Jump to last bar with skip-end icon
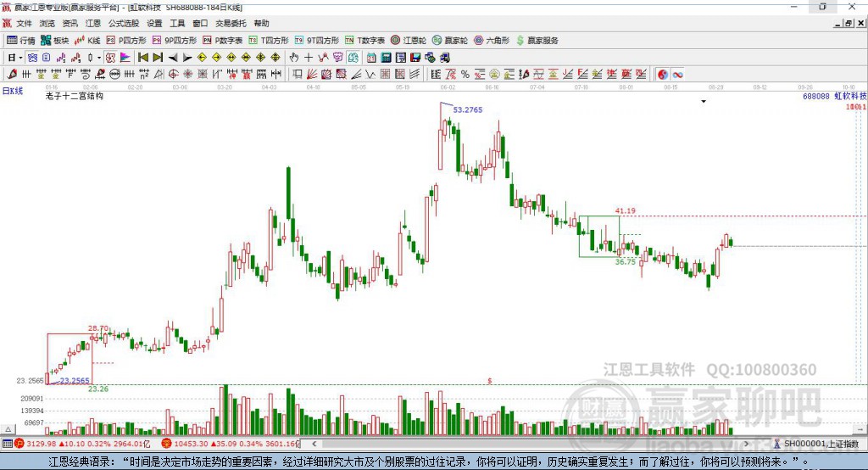Image resolution: width=868 pixels, height=470 pixels. pyautogui.click(x=158, y=58)
